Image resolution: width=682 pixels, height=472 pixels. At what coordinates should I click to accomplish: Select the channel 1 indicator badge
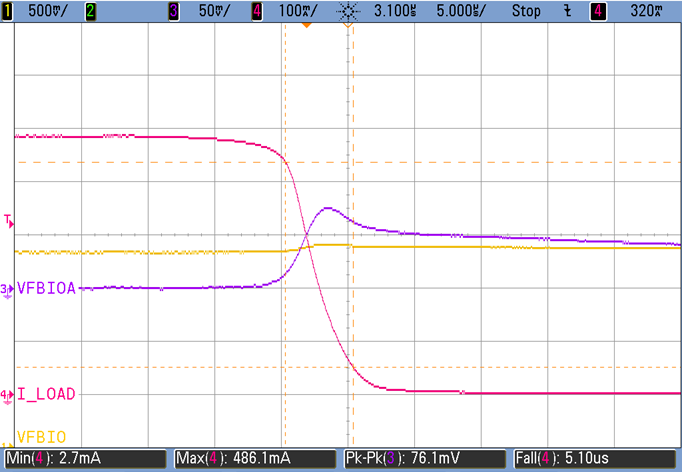[7, 11]
